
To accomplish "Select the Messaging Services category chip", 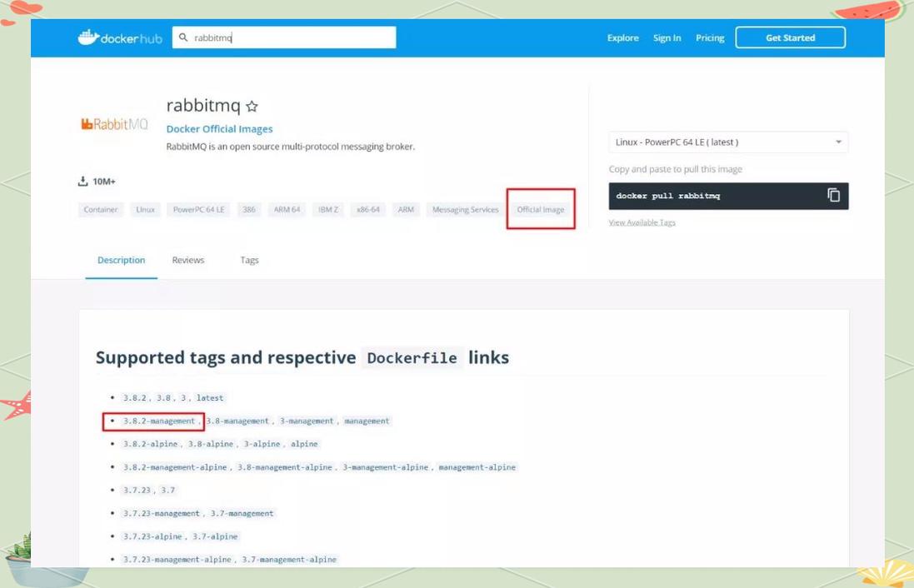I will tap(465, 209).
